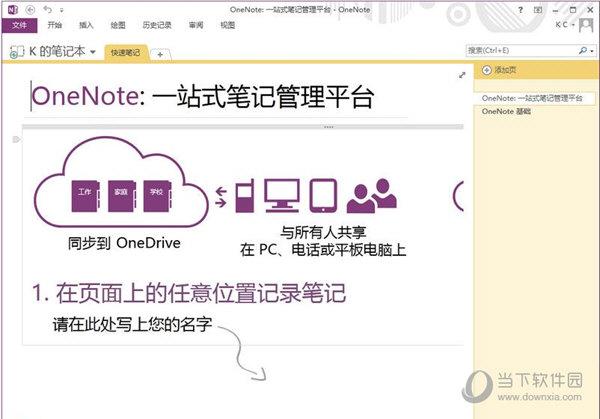Click the OneNote app icon in title bar
The image size is (600, 419).
(x=13, y=10)
